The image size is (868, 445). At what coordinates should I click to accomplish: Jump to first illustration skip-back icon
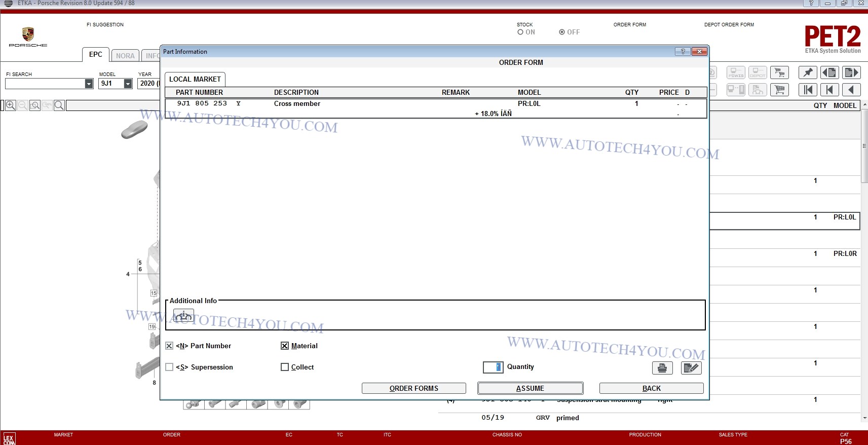tap(808, 90)
